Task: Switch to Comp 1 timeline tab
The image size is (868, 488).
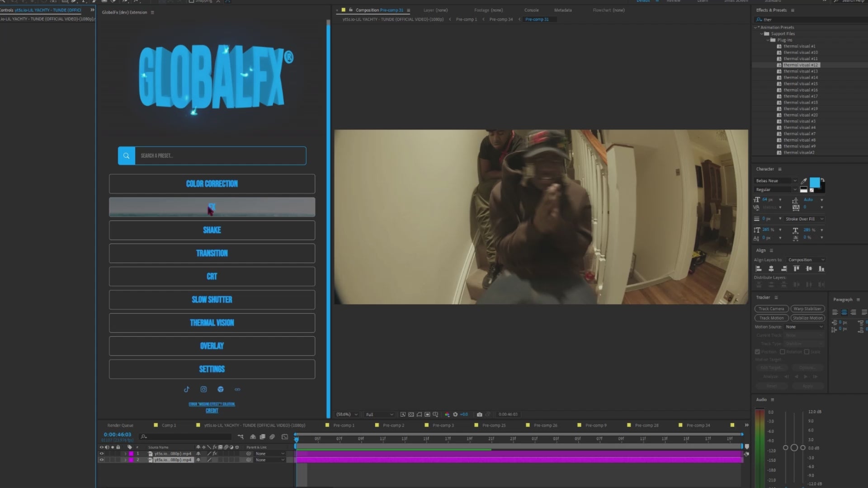Action: 169,425
